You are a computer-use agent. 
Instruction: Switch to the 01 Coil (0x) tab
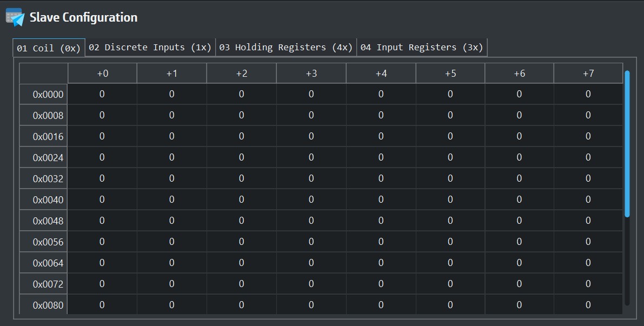tap(48, 48)
